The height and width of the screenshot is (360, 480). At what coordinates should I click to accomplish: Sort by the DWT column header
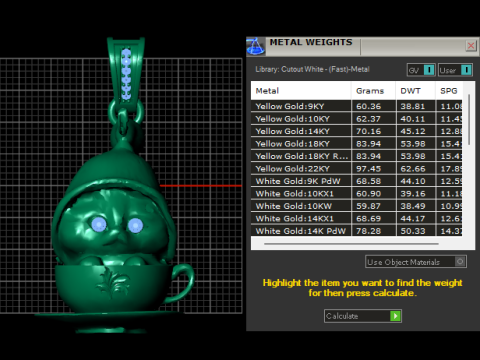(x=415, y=91)
